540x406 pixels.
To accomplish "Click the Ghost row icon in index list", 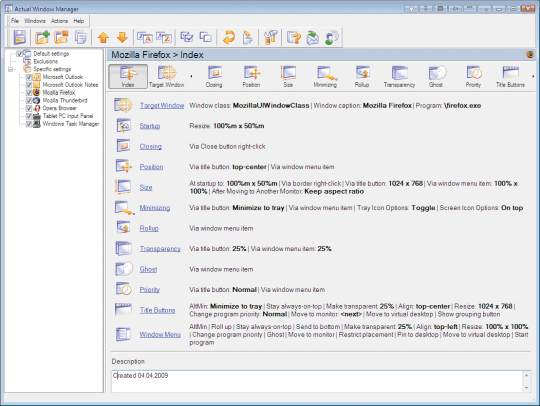I will [124, 269].
